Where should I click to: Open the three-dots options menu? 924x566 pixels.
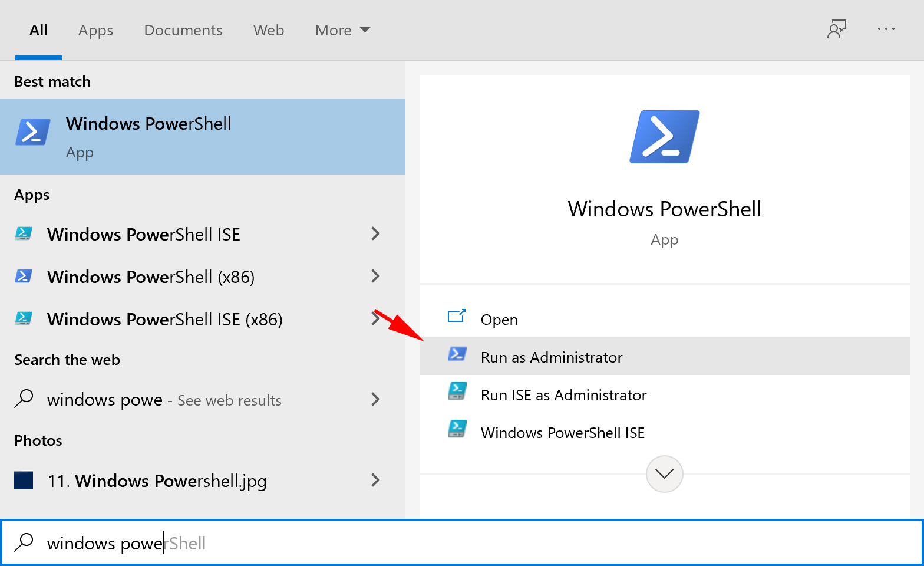coord(886,29)
